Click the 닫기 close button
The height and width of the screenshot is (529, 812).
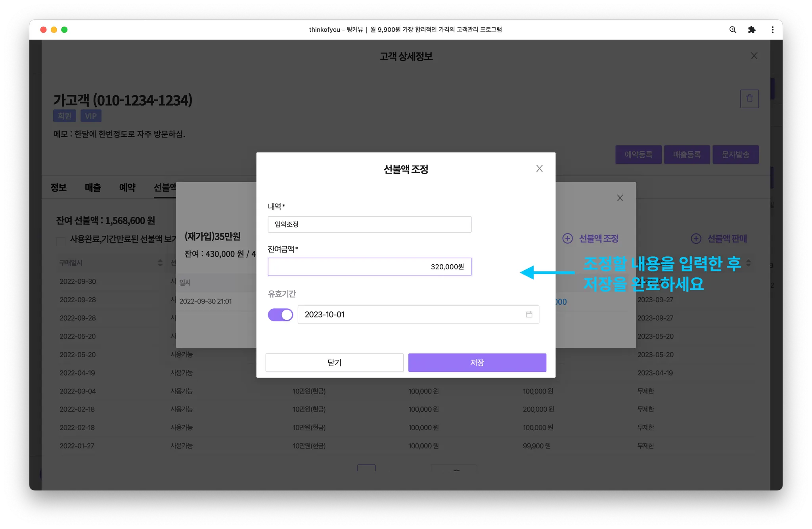pyautogui.click(x=334, y=363)
